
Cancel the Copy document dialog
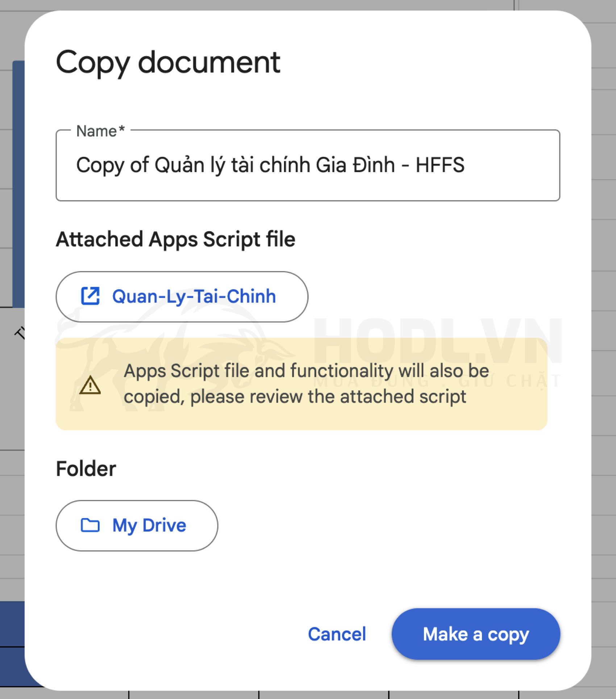(337, 634)
